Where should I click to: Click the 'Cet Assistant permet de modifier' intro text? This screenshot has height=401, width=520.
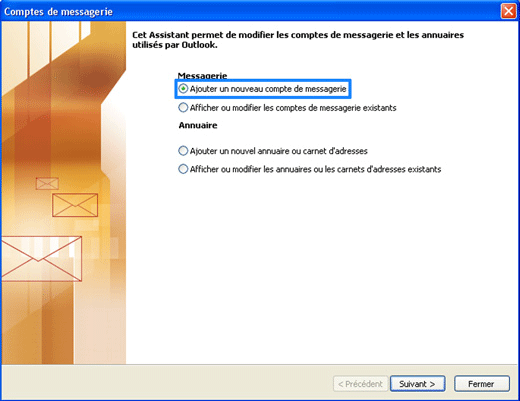pyautogui.click(x=298, y=40)
